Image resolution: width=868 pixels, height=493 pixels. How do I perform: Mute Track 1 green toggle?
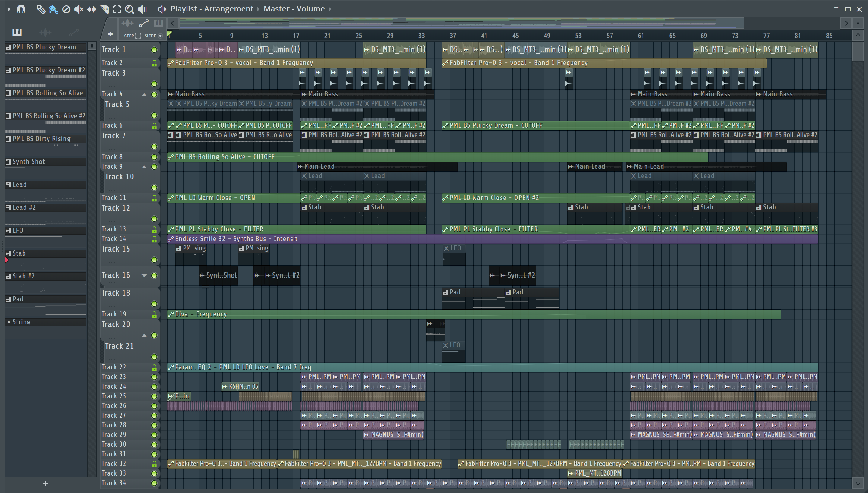(x=154, y=50)
